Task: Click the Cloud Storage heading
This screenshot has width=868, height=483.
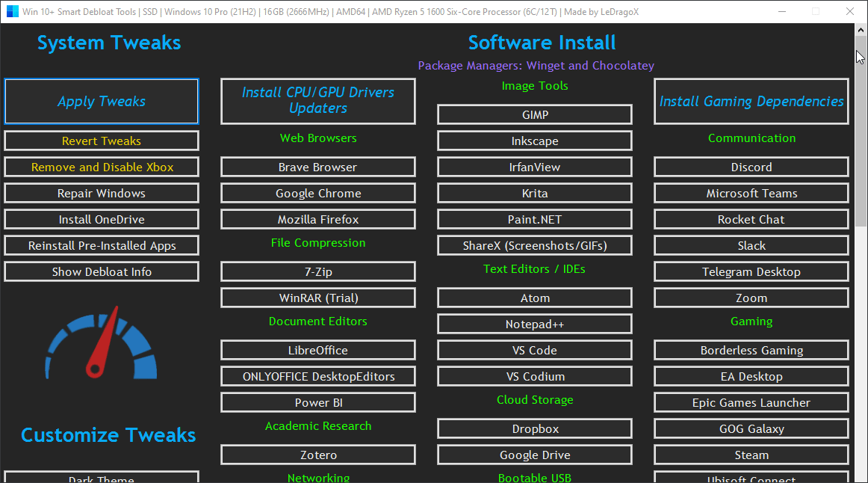Action: [535, 400]
